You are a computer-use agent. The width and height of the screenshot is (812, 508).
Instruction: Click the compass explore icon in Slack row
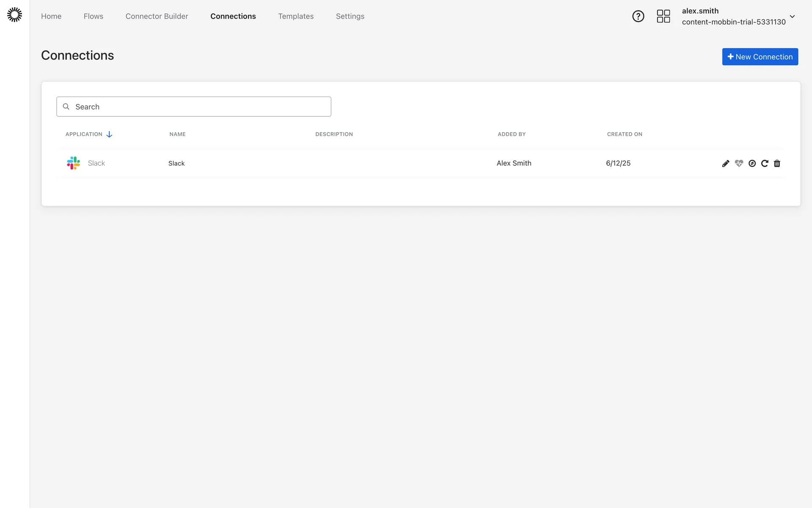752,163
